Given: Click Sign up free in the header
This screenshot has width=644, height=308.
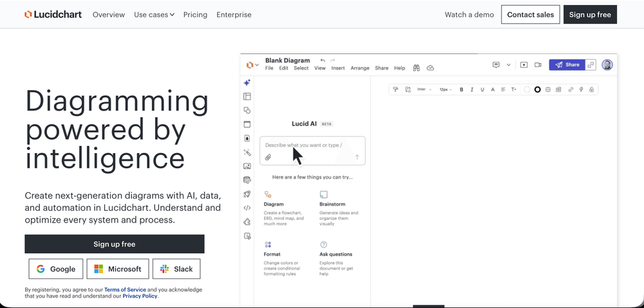Looking at the screenshot, I should 590,15.
